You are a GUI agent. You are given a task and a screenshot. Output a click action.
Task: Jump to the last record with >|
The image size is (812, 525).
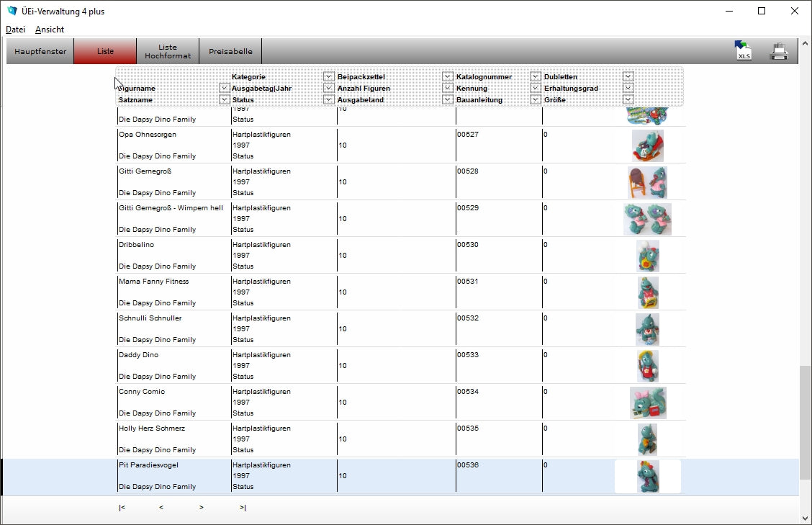[243, 508]
